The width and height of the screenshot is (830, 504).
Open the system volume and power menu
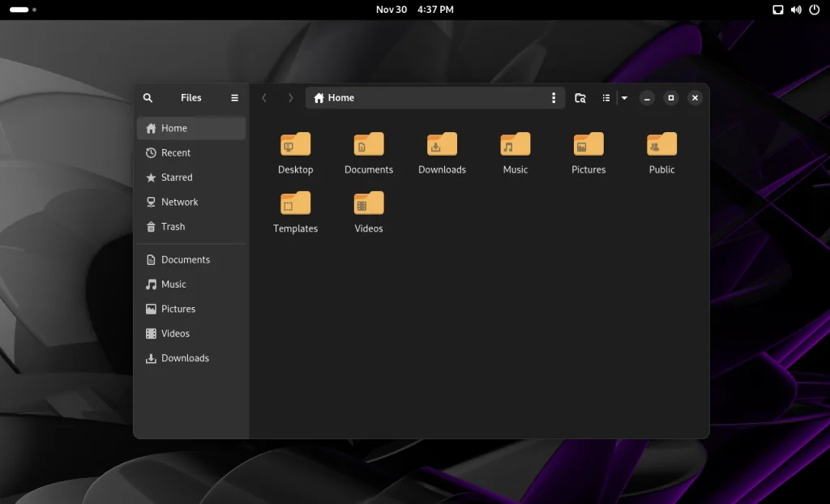pos(795,10)
